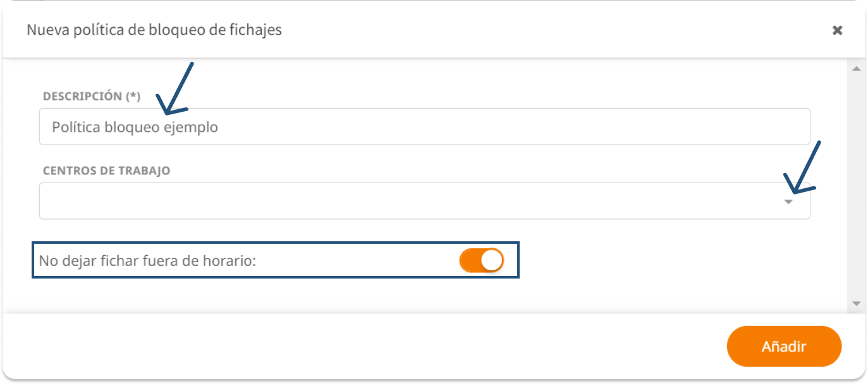
Task: Click the scrollbar up arrow
Action: [857, 69]
